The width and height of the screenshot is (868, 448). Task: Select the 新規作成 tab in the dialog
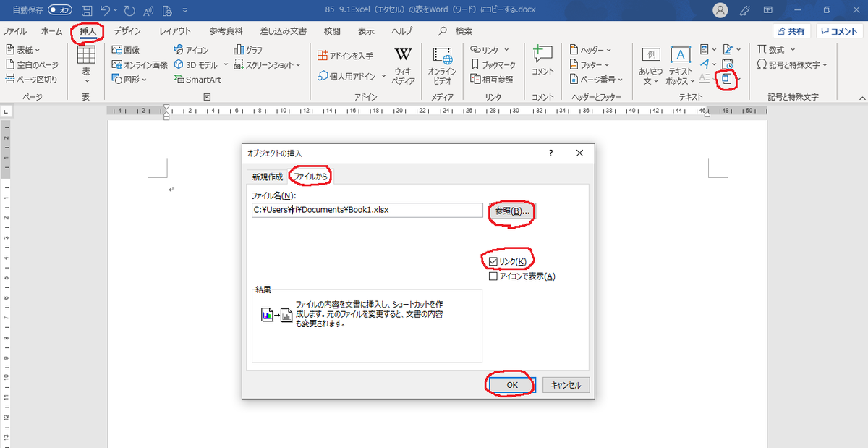(268, 177)
